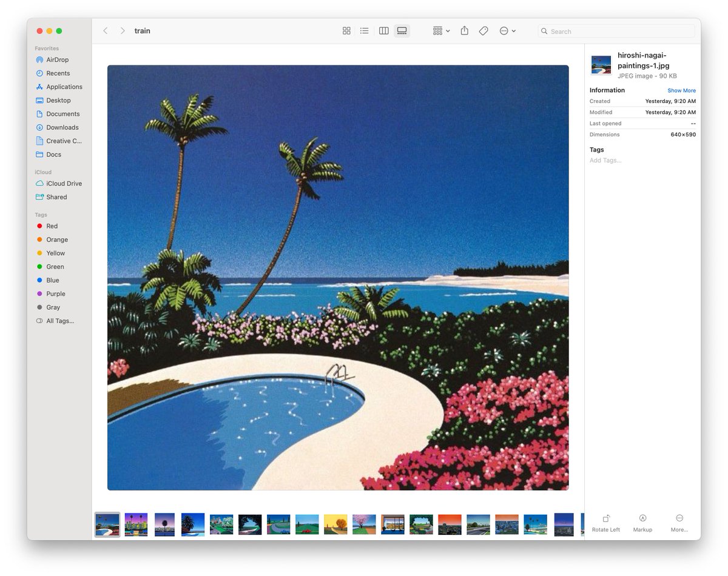
Task: Go back to previous folder
Action: [x=106, y=31]
